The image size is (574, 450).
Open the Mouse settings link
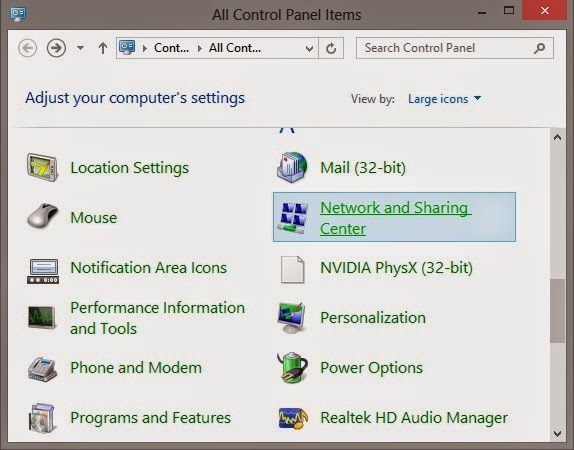pos(94,217)
